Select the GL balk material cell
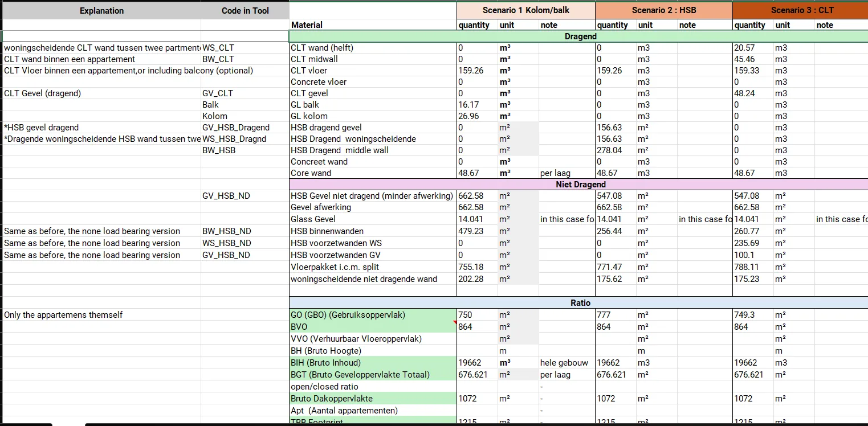Viewport: 868px width, 426px height. (x=373, y=105)
